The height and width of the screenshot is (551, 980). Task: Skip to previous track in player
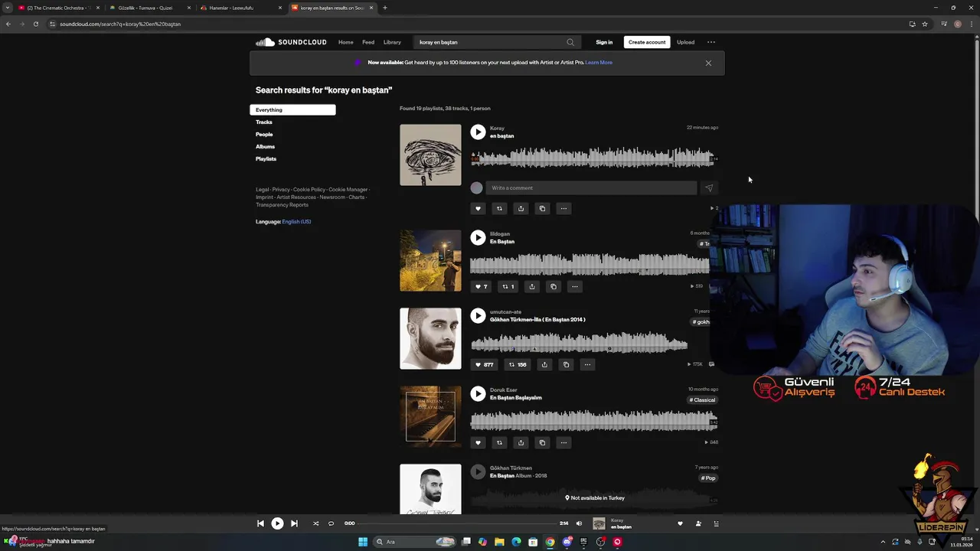click(260, 523)
